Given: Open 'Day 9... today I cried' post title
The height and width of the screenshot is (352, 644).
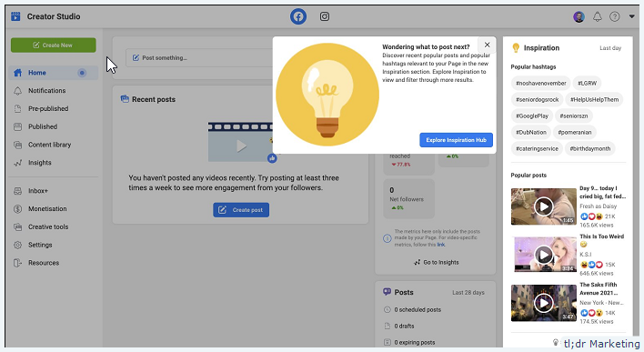Looking at the screenshot, I should pyautogui.click(x=602, y=192).
